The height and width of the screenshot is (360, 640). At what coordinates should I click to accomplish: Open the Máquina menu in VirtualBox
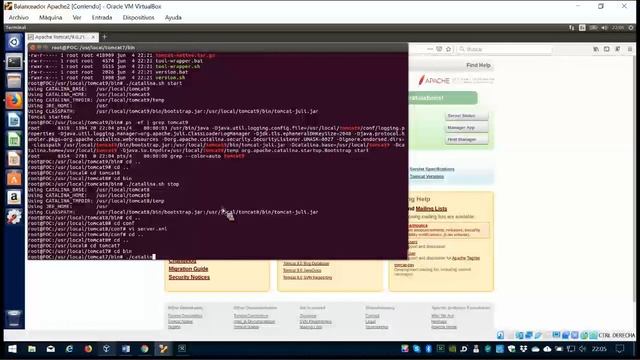pos(51,18)
